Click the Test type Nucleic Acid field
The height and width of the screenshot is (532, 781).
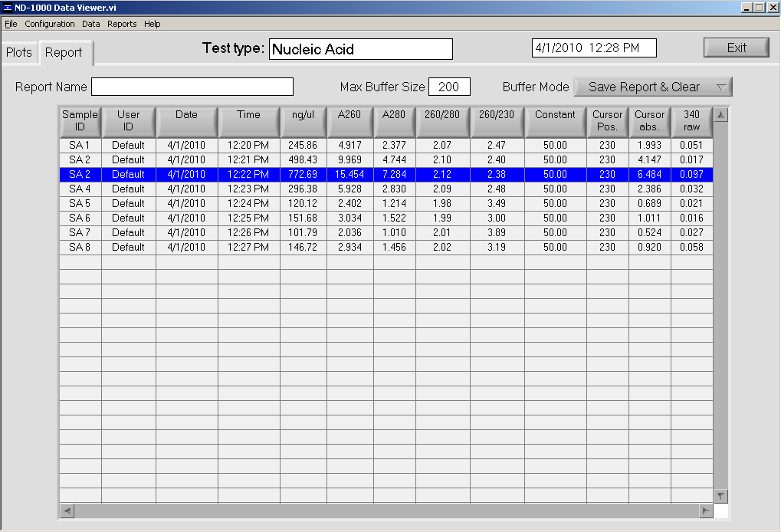[x=361, y=49]
